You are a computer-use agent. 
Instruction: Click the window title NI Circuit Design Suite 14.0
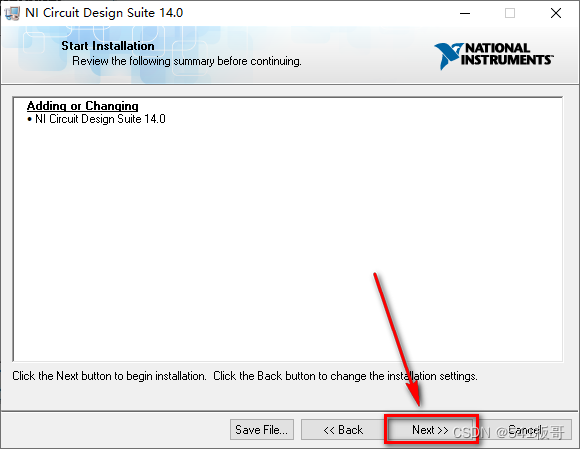(104, 13)
